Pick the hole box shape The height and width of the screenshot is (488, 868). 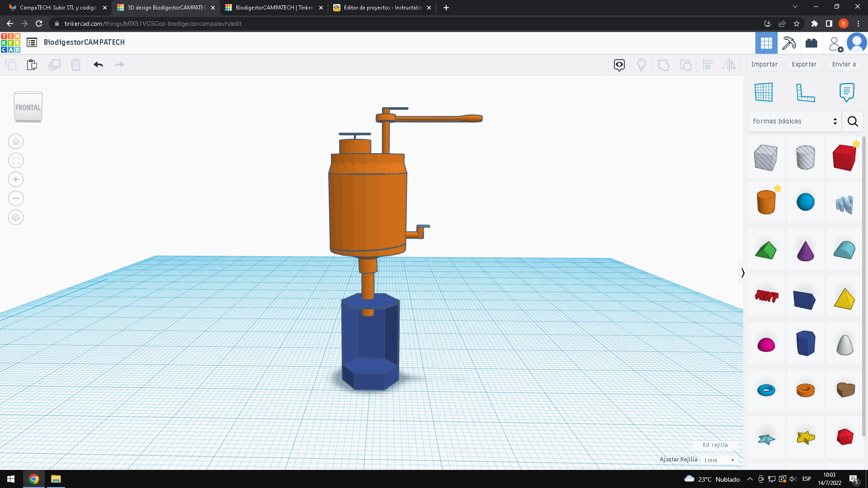click(766, 158)
